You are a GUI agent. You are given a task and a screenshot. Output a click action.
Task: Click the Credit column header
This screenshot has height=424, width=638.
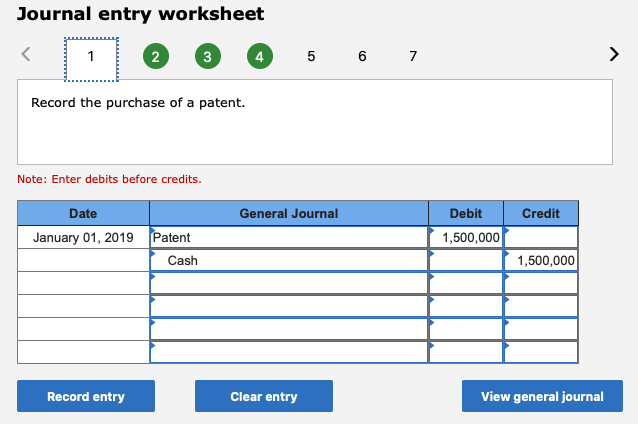(541, 213)
